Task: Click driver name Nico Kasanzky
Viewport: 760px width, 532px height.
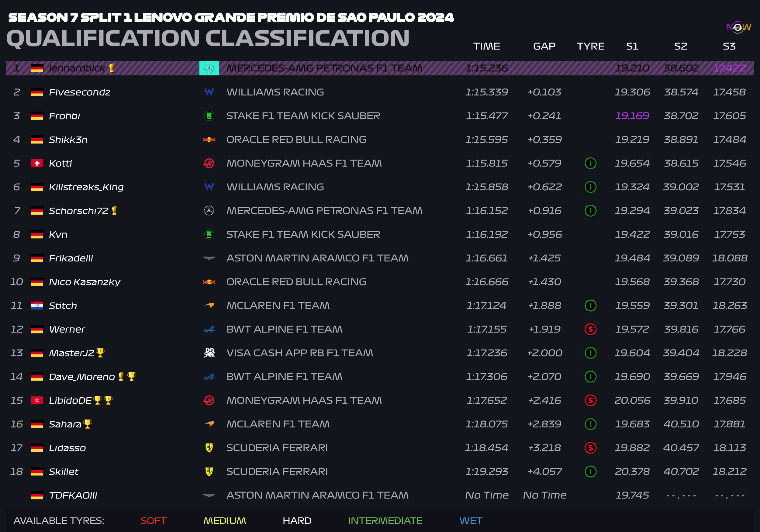Action: coord(85,282)
